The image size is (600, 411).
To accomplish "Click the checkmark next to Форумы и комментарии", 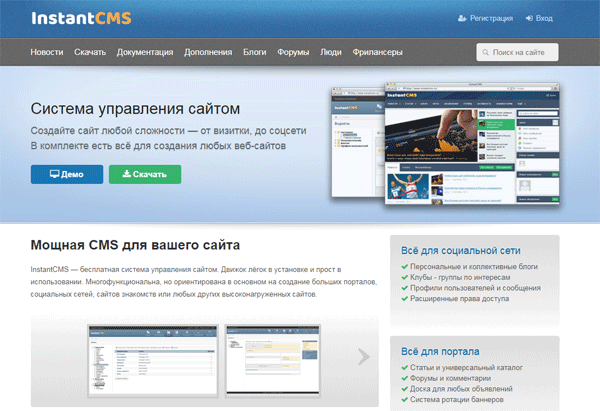I will point(404,378).
